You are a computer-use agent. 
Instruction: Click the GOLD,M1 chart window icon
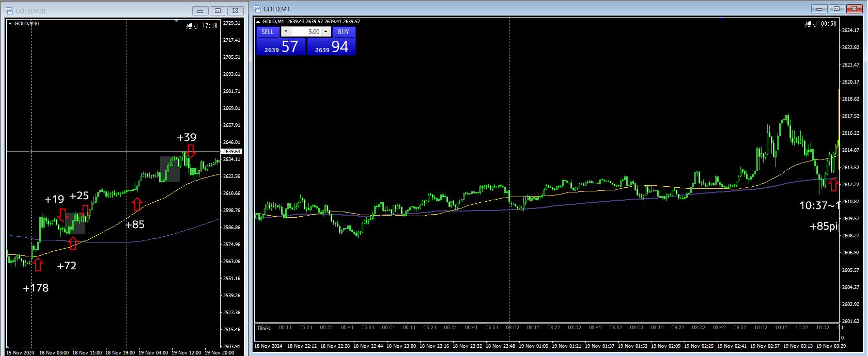pos(257,9)
